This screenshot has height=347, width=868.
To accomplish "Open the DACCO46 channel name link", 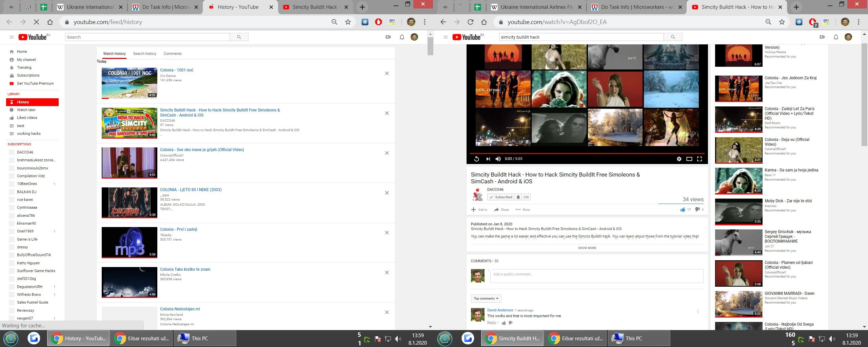I will [495, 189].
